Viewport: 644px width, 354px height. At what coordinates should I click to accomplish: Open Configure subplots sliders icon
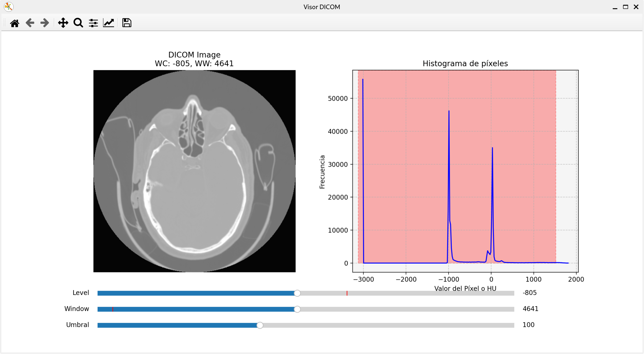click(93, 23)
